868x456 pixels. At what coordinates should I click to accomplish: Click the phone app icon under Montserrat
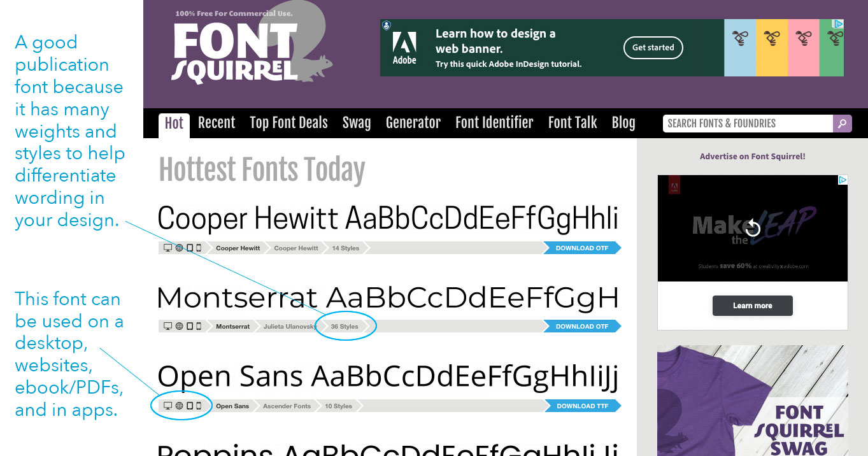[199, 326]
